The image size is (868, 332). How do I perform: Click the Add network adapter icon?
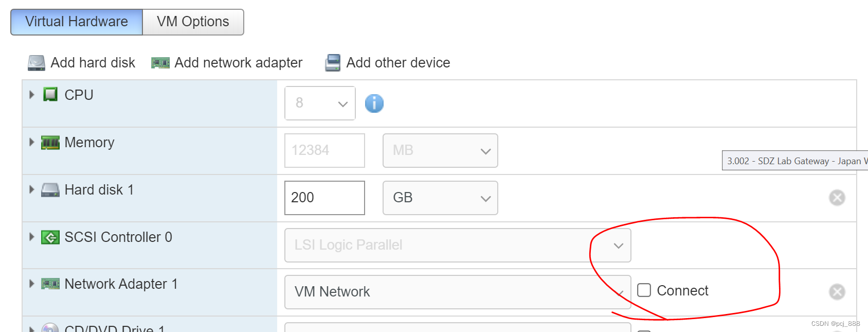pos(160,63)
